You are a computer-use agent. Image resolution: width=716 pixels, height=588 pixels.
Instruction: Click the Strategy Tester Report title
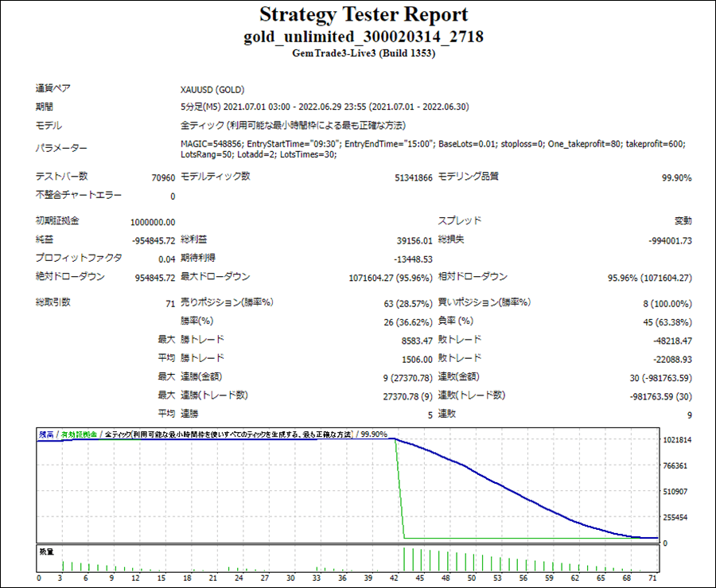(x=363, y=15)
